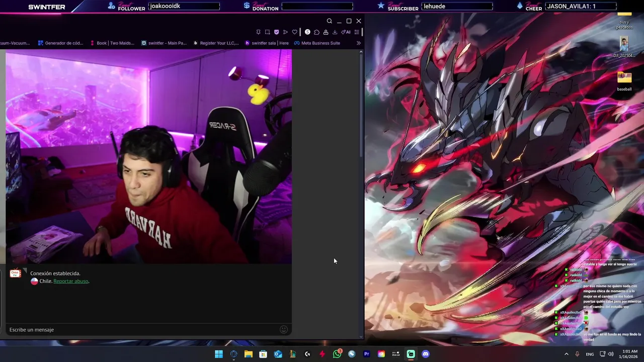Click recent follower name joakoooidk
The height and width of the screenshot is (362, 644).
184,6
